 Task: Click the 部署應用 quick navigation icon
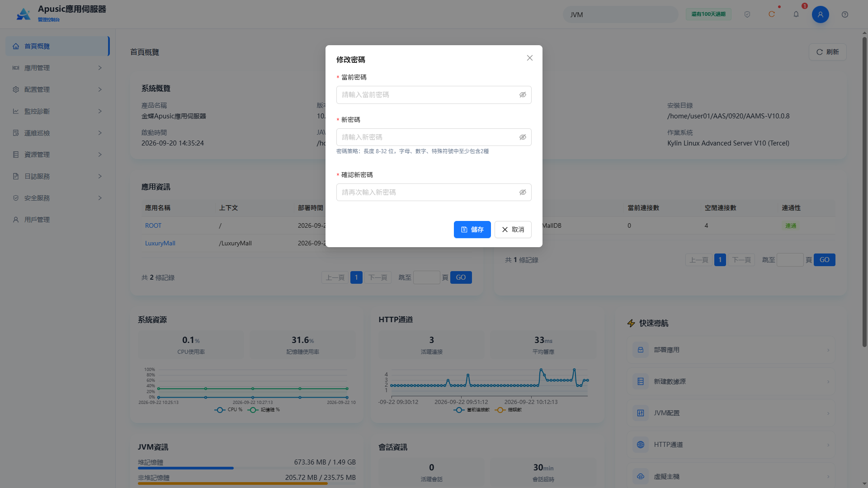[x=641, y=350]
